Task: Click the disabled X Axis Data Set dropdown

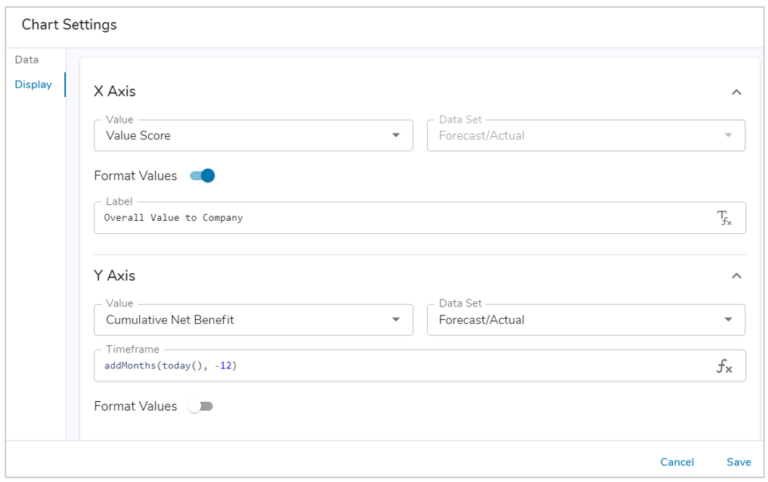Action: coord(585,135)
